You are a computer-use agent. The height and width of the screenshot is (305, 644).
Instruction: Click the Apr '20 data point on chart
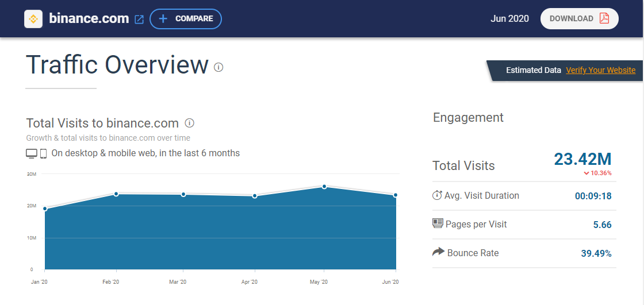[x=255, y=196]
